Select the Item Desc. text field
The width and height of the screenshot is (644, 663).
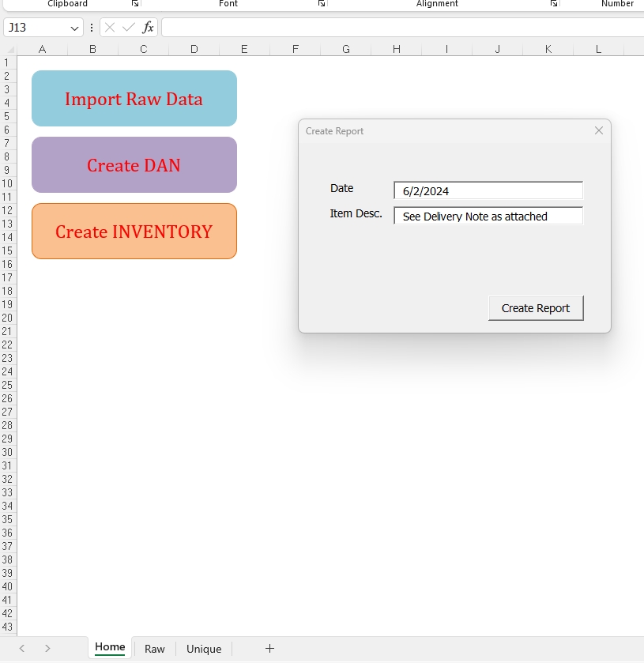(488, 215)
